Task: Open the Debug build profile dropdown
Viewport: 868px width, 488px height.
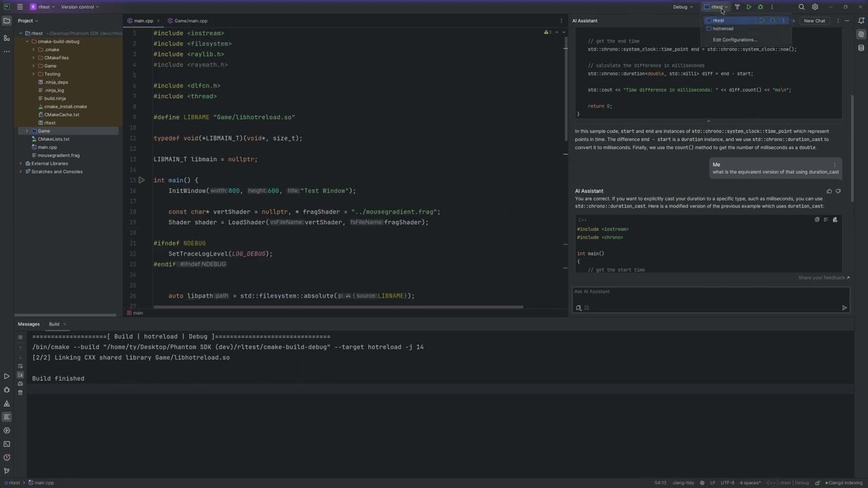Action: [682, 7]
